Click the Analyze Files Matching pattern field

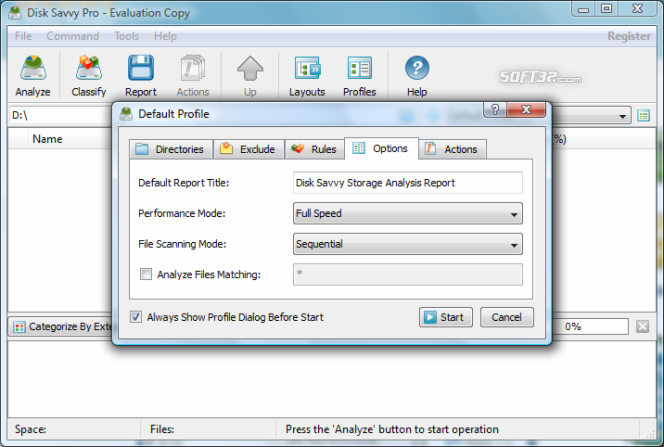pyautogui.click(x=408, y=274)
